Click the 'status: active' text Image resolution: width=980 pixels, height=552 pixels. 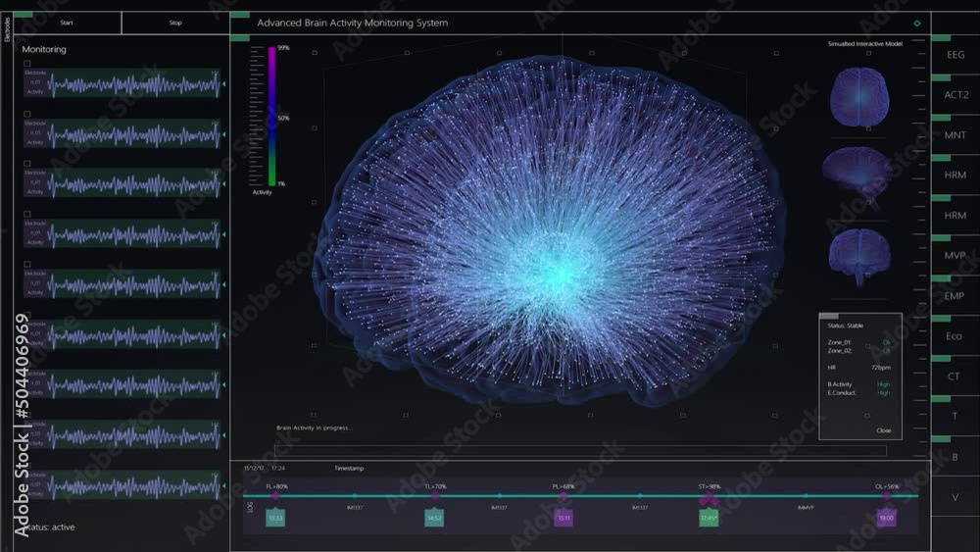51,527
